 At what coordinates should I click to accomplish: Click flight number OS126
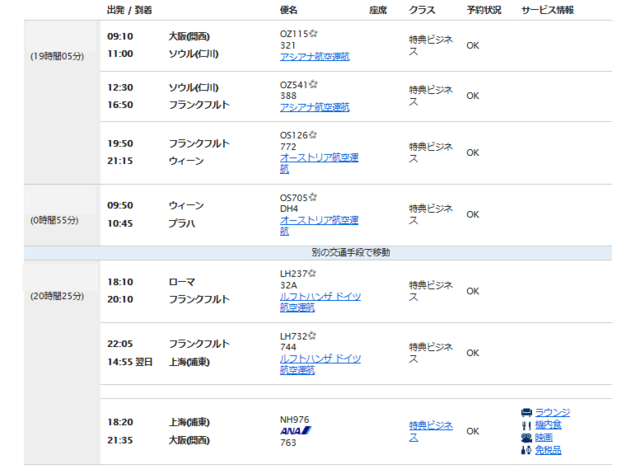pos(294,135)
